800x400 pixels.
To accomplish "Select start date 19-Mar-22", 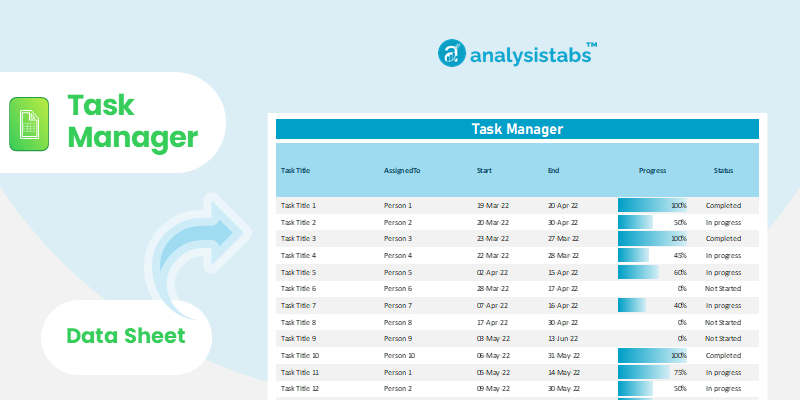I will tap(493, 206).
